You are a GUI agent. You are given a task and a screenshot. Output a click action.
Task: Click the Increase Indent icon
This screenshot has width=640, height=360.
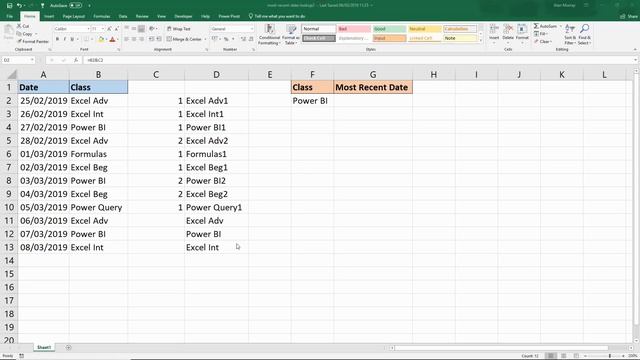[158, 39]
